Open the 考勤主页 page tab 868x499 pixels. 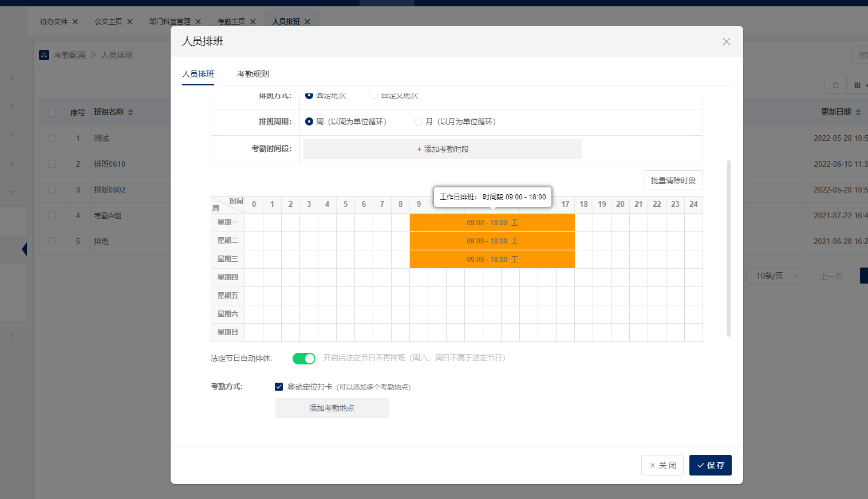tap(231, 22)
